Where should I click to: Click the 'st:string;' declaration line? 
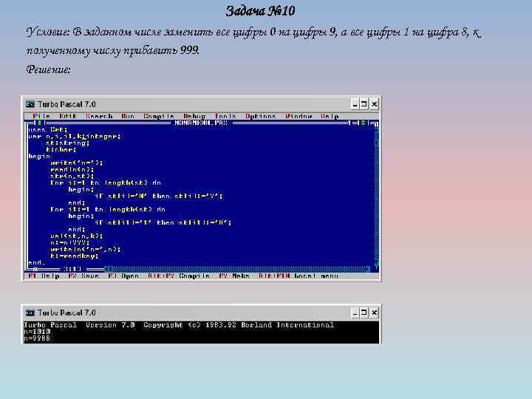(67, 143)
